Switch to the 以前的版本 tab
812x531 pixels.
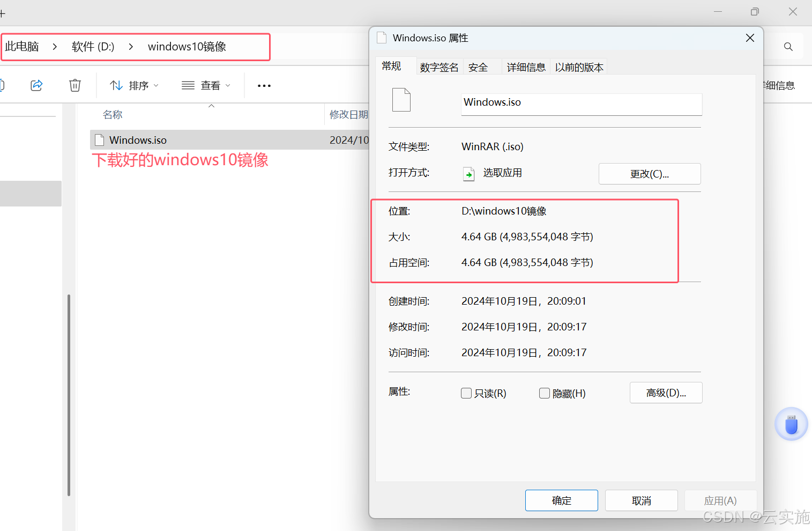579,67
